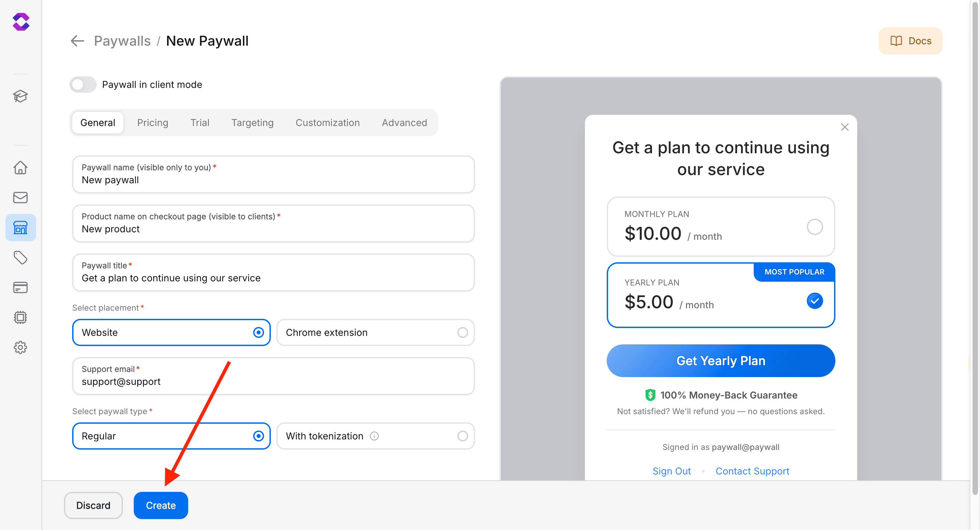Open the tag icon in the sidebar
This screenshot has height=530, width=980.
pos(20,258)
